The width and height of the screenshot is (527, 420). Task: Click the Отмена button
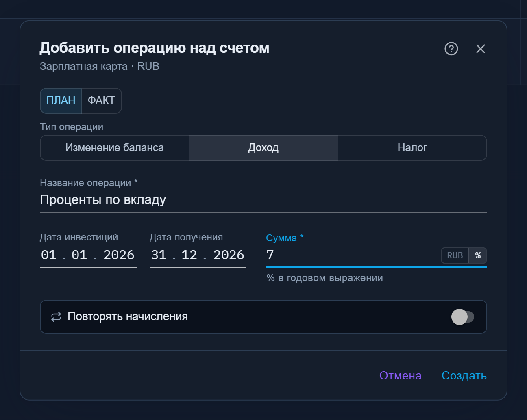(400, 376)
